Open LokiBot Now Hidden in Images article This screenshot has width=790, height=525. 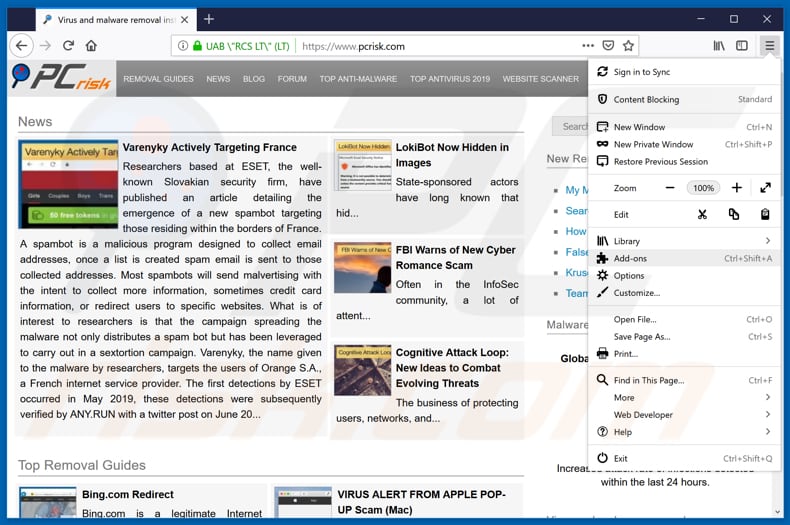[452, 155]
